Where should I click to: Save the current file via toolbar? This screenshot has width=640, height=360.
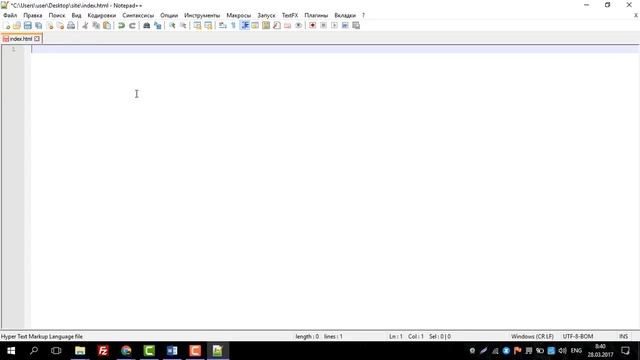pos(28,25)
